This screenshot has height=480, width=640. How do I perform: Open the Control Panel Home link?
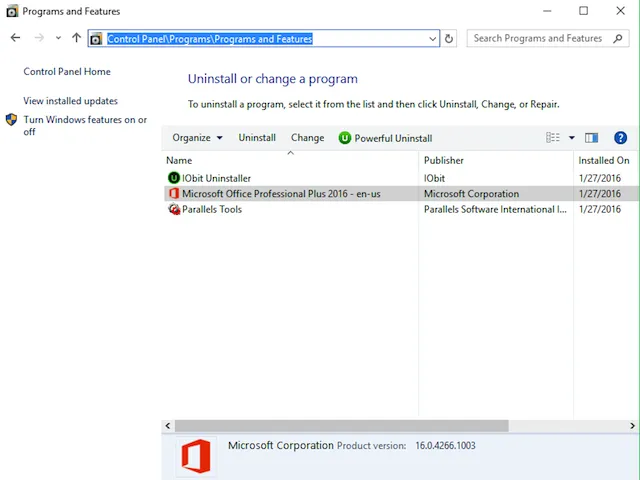pyautogui.click(x=67, y=72)
